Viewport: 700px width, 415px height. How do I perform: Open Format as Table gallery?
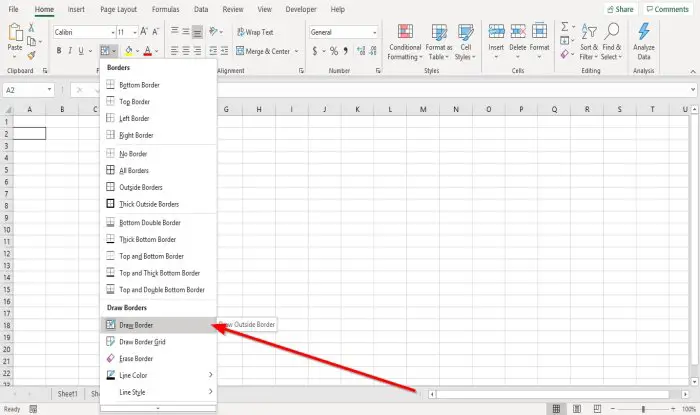pos(439,42)
